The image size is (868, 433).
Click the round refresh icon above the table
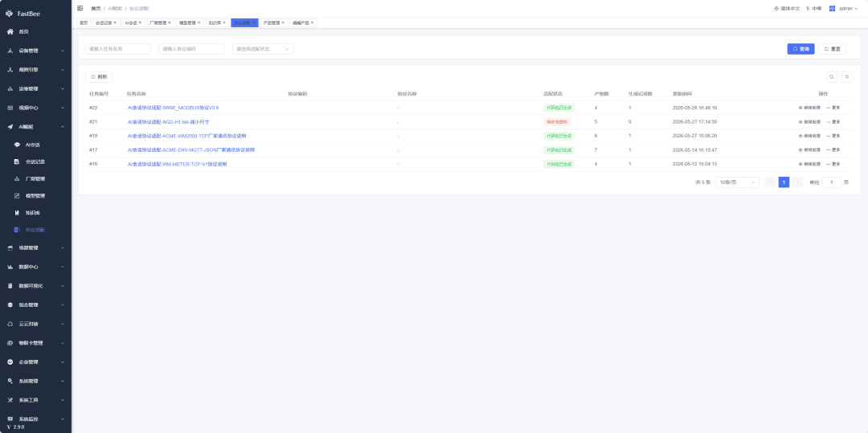click(x=847, y=77)
